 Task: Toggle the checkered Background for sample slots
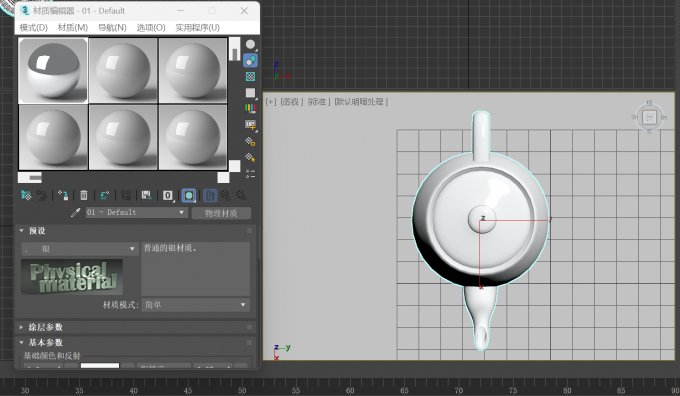250,76
